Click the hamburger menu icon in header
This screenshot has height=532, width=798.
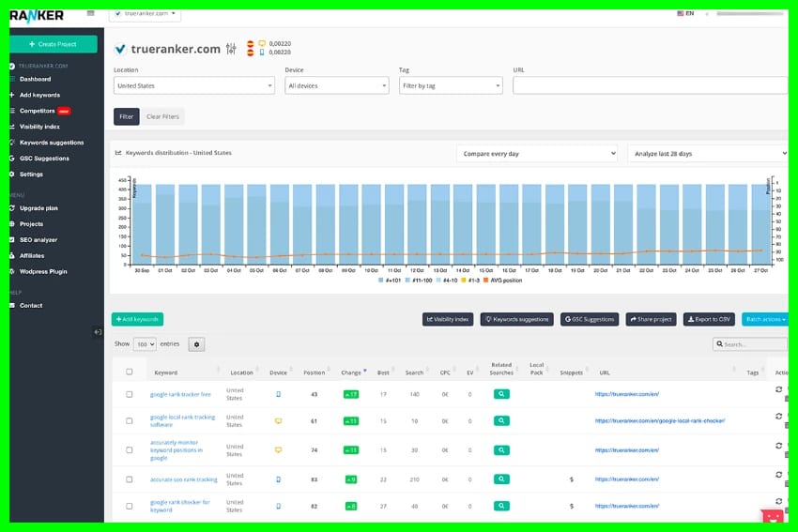(x=90, y=14)
